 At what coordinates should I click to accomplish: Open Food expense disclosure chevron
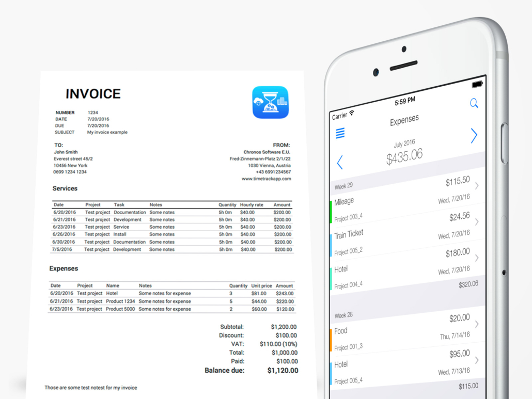(x=477, y=324)
